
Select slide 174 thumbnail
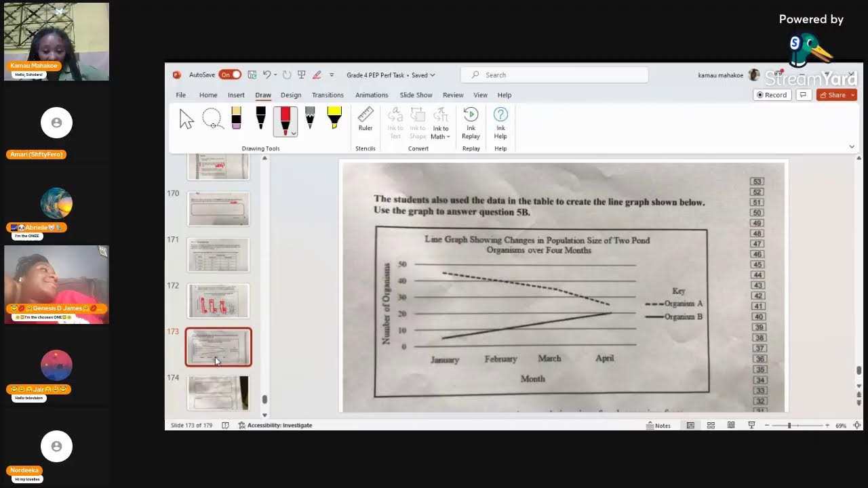point(218,393)
